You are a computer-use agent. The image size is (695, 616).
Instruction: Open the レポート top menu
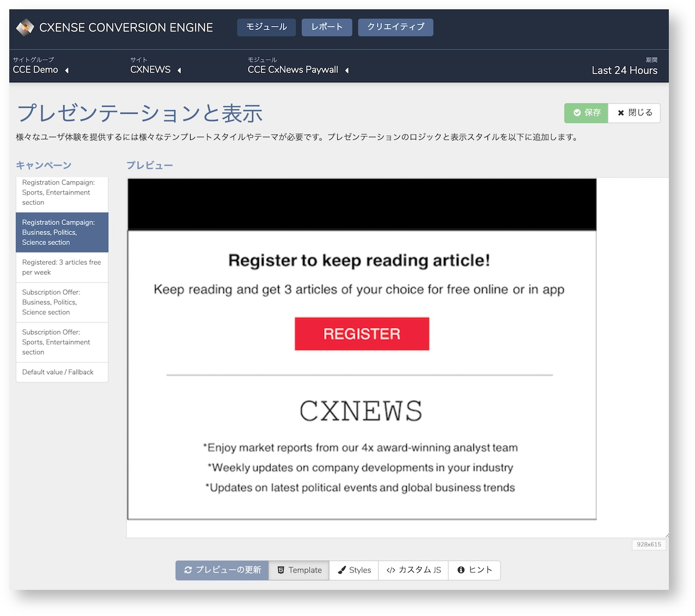tap(327, 27)
